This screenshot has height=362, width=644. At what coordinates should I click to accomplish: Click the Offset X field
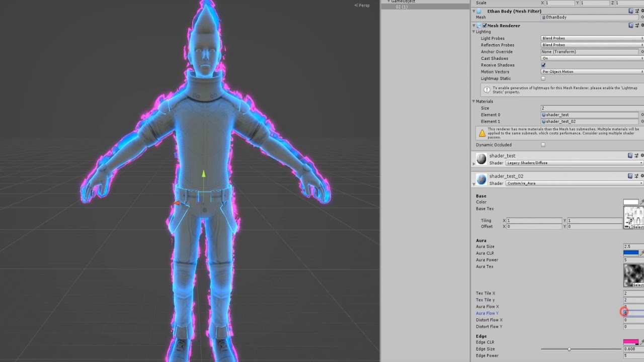[x=534, y=227]
